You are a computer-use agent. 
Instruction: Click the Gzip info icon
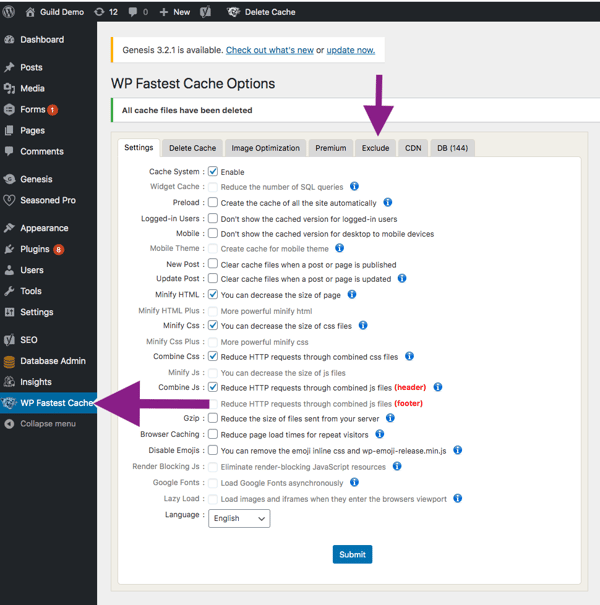coord(390,418)
